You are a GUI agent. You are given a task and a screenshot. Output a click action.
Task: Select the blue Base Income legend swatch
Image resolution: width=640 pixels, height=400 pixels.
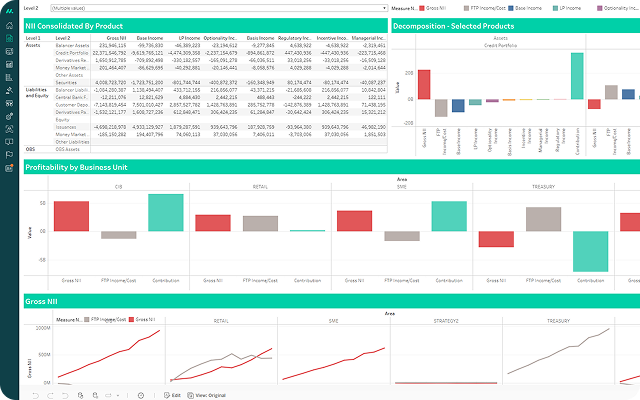point(511,8)
